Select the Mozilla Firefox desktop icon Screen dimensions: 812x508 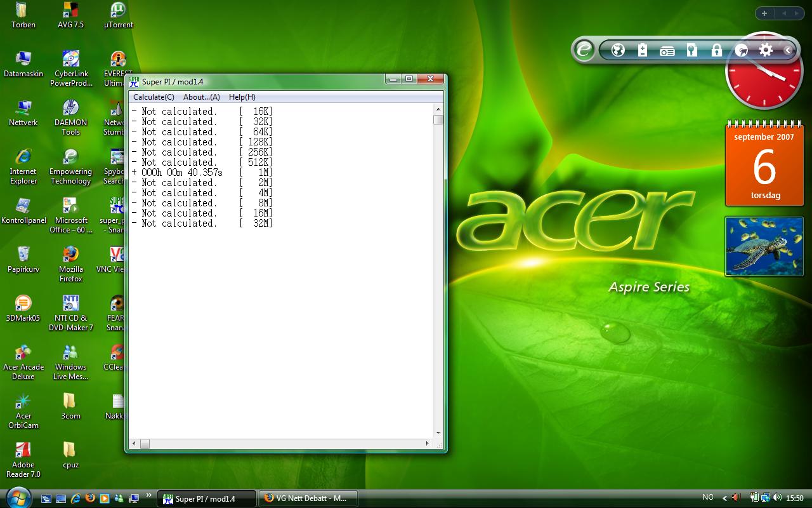tap(71, 264)
